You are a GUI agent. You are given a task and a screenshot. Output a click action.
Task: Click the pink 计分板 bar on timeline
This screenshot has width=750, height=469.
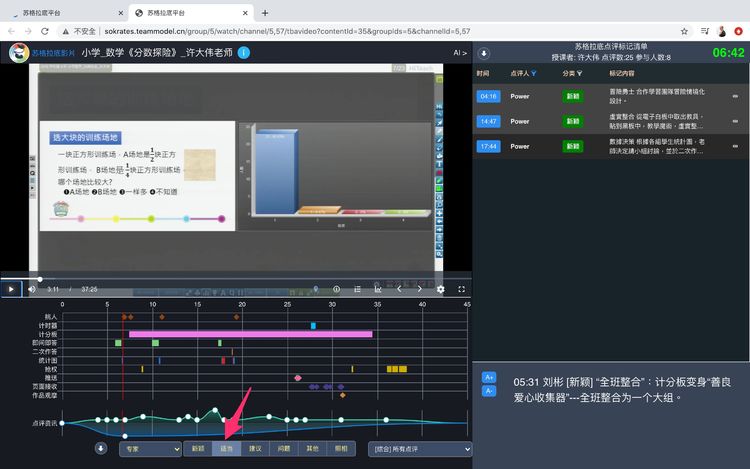(250, 334)
